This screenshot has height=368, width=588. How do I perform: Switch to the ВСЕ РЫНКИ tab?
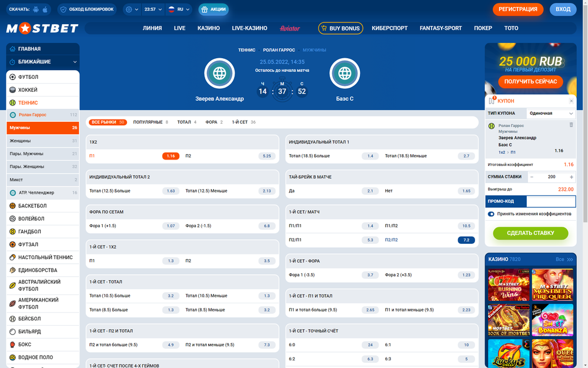pos(108,122)
